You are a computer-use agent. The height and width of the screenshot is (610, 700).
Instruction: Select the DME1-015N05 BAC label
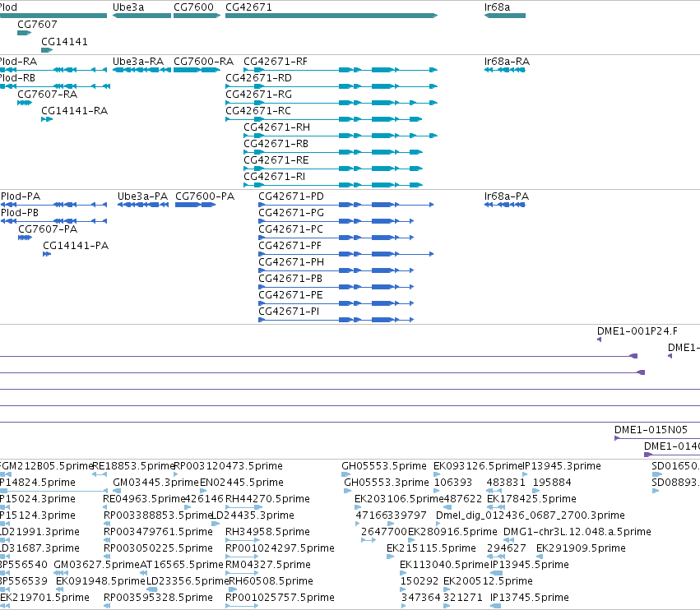651,430
